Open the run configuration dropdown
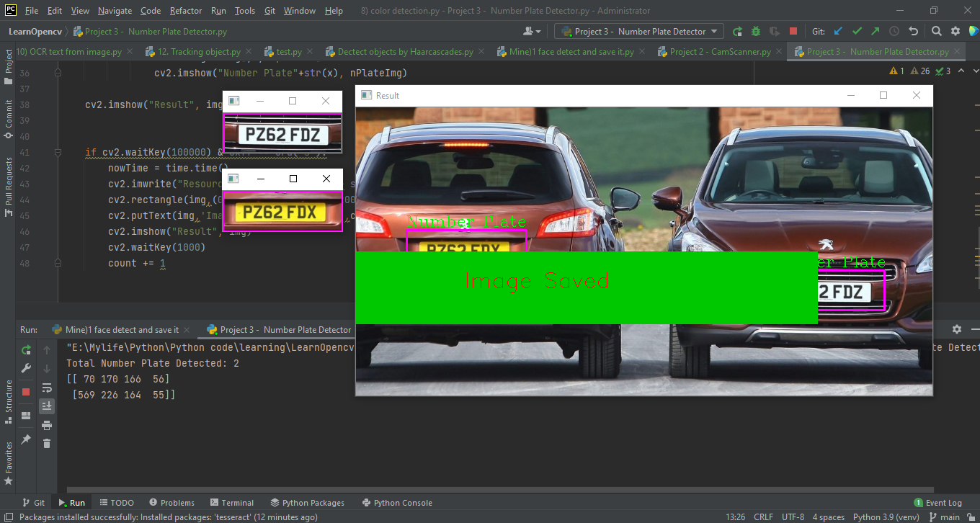Viewport: 980px width, 523px height. point(641,31)
